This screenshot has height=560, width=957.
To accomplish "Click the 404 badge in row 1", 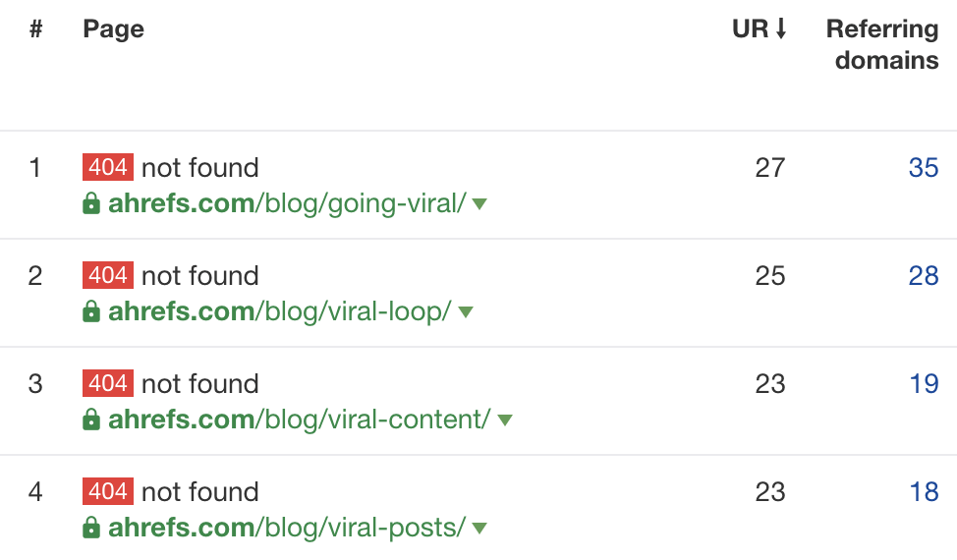I will pyautogui.click(x=107, y=167).
